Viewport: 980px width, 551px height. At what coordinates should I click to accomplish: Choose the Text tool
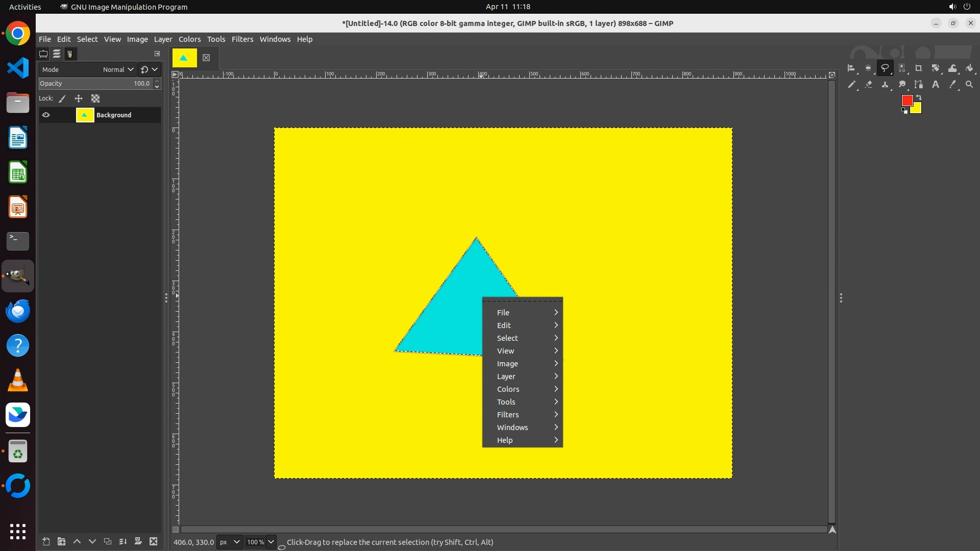pos(936,85)
